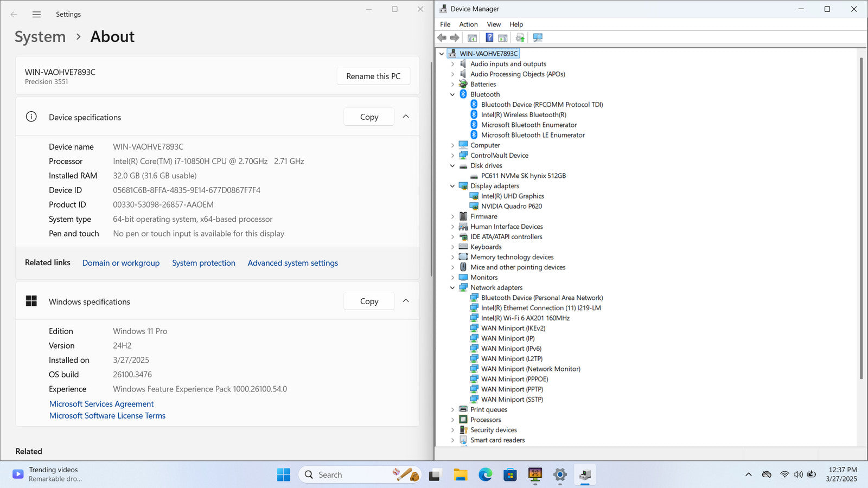Select Intel(R) UHD Graphics entry
The height and width of the screenshot is (488, 868).
[513, 196]
